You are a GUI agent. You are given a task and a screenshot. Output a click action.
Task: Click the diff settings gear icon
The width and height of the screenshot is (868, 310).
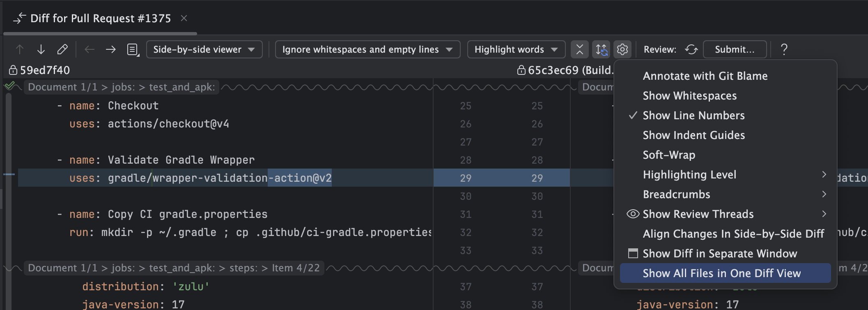(622, 50)
